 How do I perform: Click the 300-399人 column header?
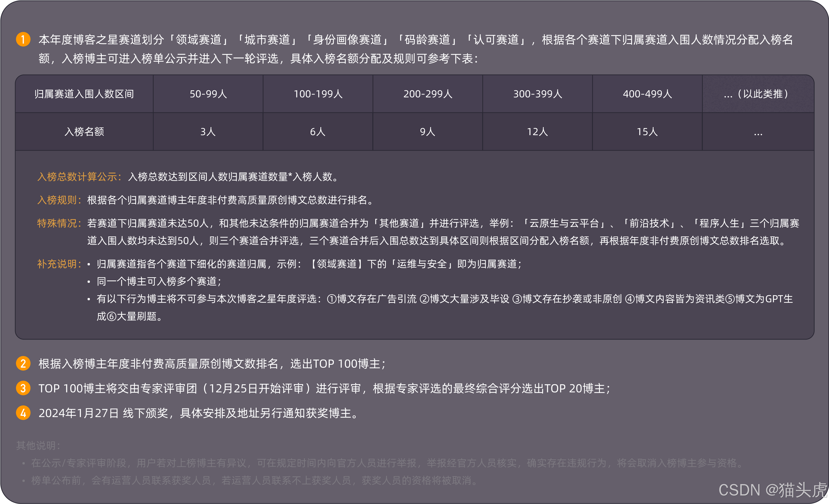537,94
